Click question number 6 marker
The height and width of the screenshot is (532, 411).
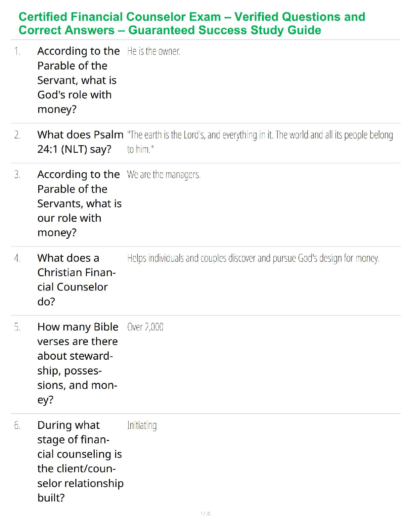[17, 426]
